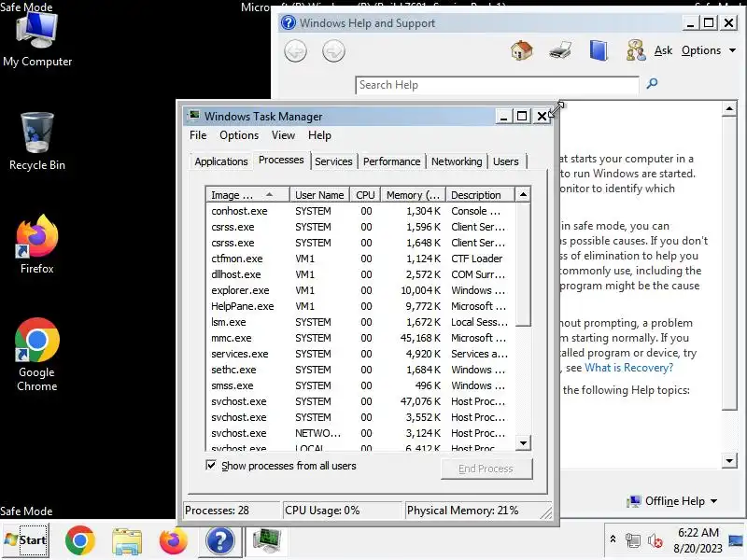Click process list scrollbar up arrow
The image size is (747, 560).
[523, 194]
